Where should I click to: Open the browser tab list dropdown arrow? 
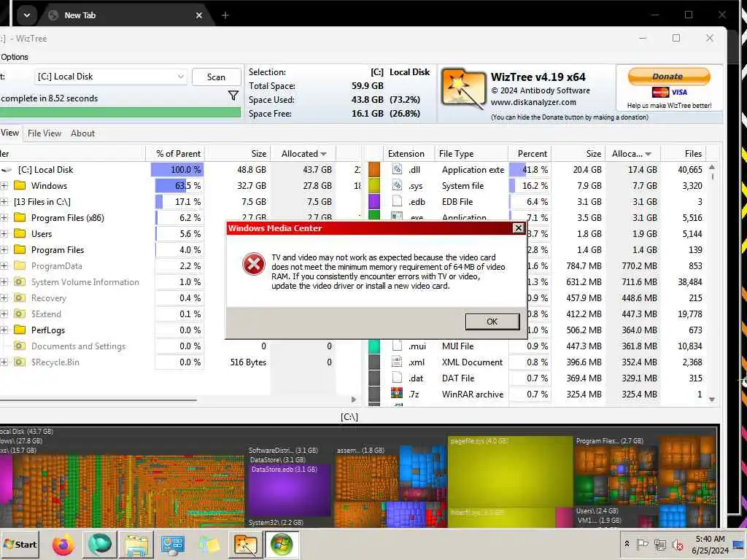tap(27, 15)
